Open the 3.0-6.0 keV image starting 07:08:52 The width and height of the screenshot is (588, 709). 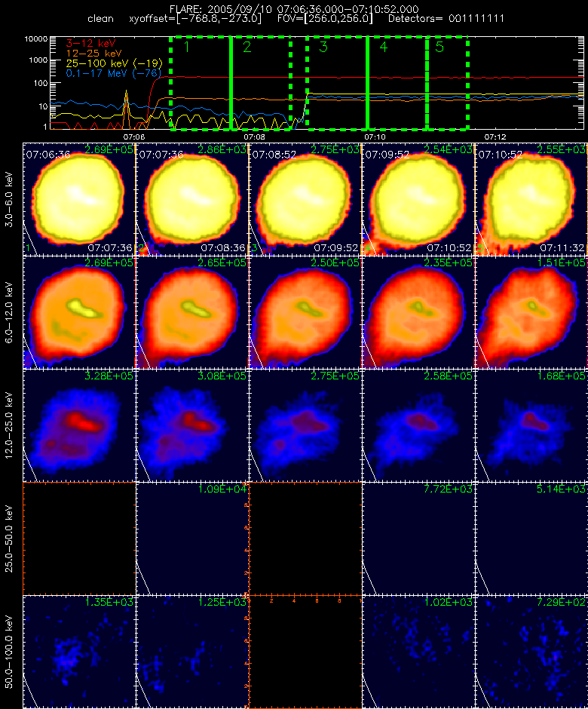(305, 199)
